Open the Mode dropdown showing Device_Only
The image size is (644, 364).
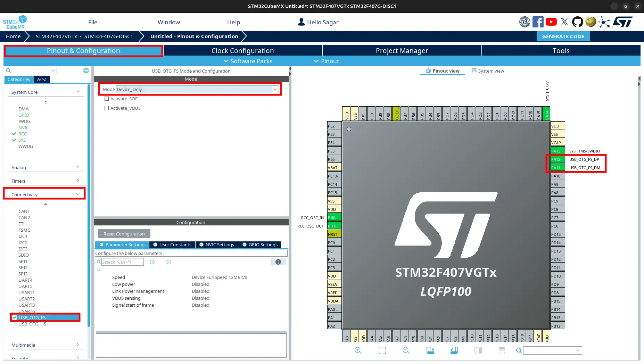tap(197, 89)
